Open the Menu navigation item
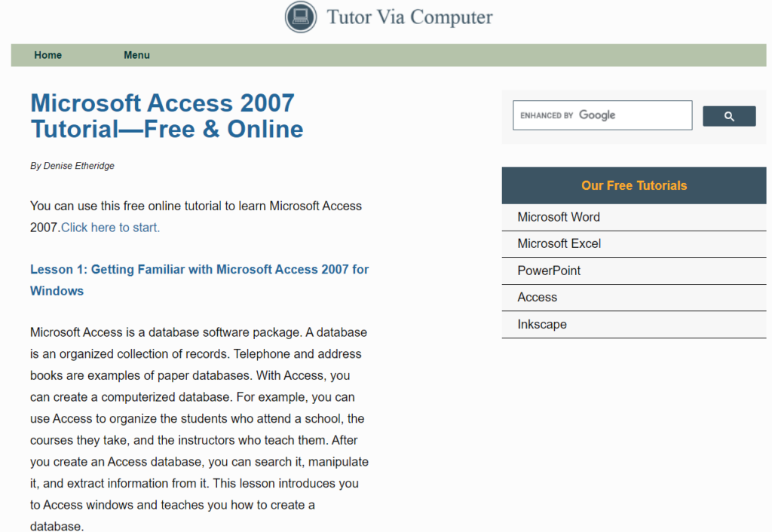Viewport: 772px width, 532px height. tap(136, 55)
